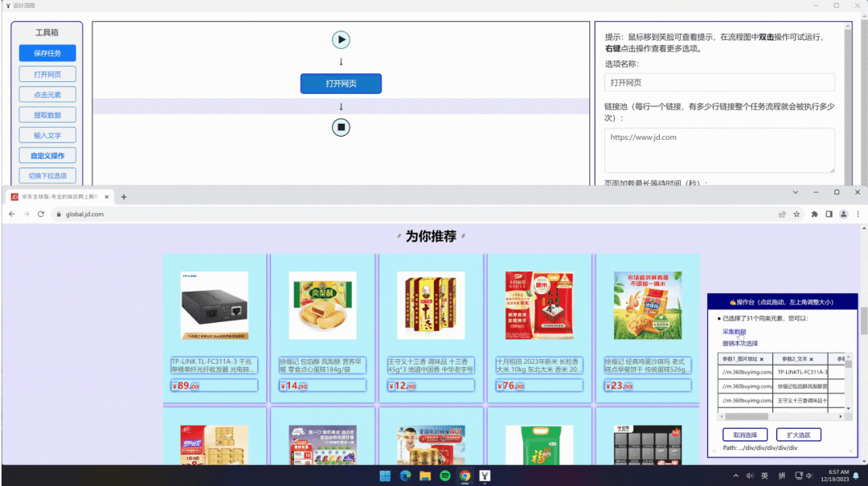Click the TP-LINK TL-FC311A-3 product title

(x=215, y=366)
